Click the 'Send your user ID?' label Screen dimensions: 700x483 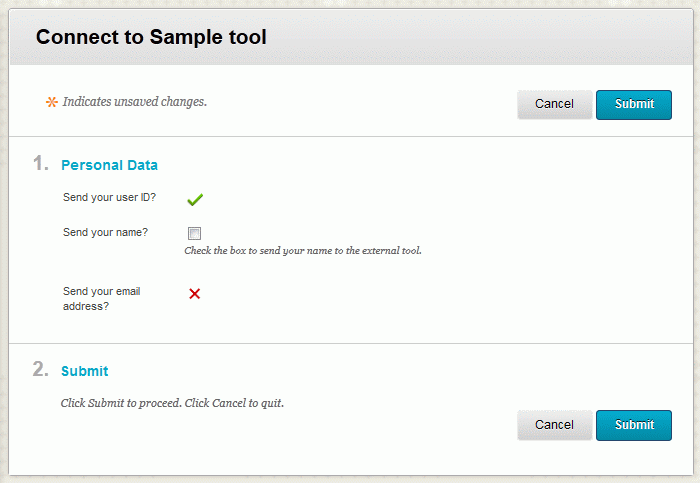pyautogui.click(x=109, y=197)
